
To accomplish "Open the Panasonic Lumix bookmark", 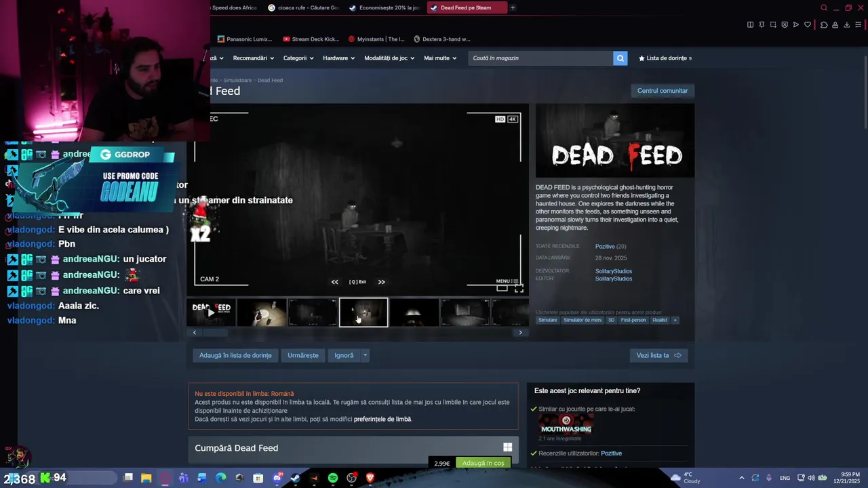I will (x=245, y=39).
